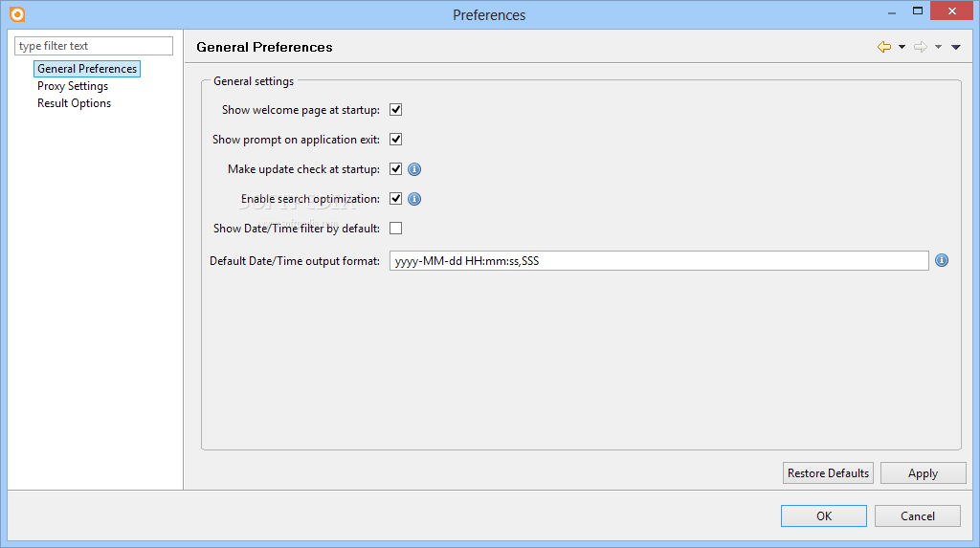
Task: Click info icon next to search optimization
Action: pos(414,199)
